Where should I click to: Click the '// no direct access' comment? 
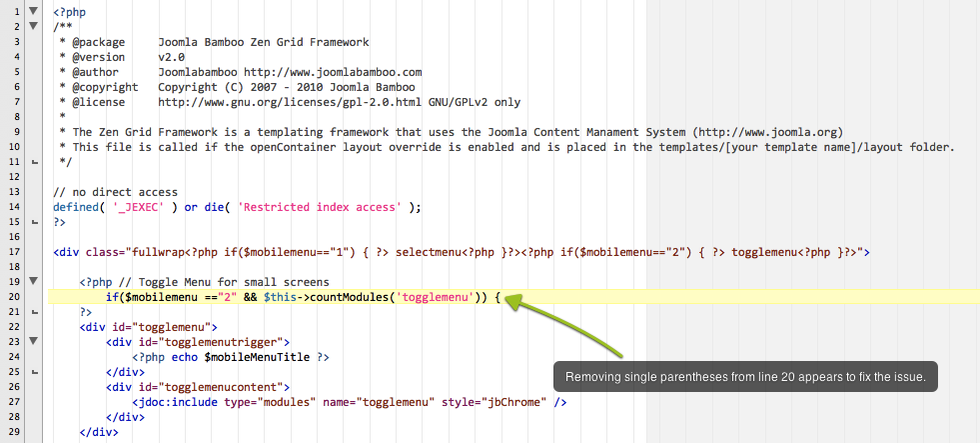click(116, 192)
